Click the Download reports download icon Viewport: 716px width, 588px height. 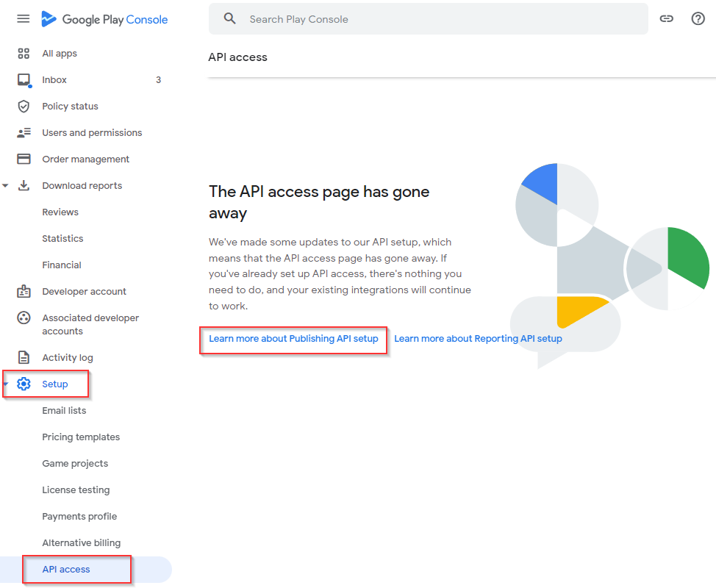[x=24, y=185]
